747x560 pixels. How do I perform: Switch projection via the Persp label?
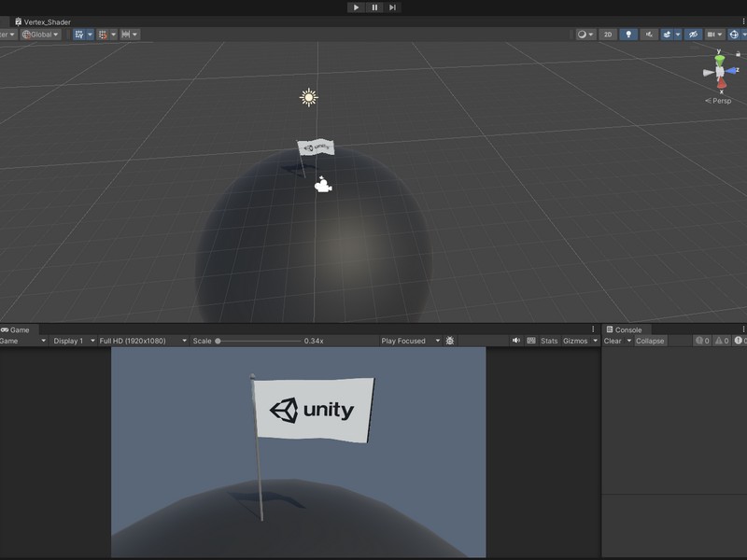coord(718,101)
